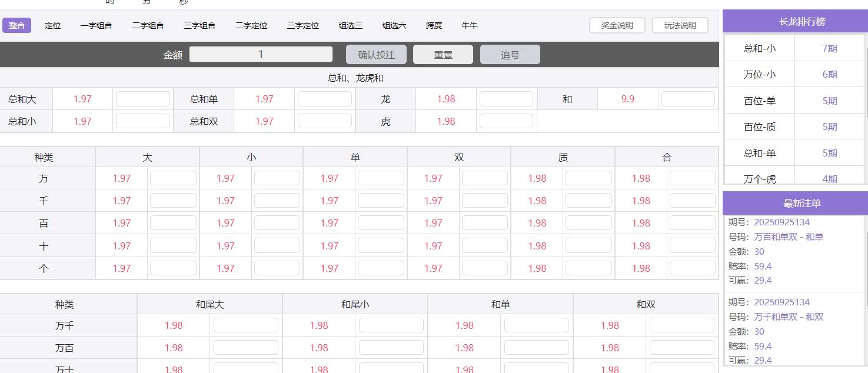Select the 总和-小 entry in 长龙排行榜
This screenshot has height=373, width=868.
[760, 48]
